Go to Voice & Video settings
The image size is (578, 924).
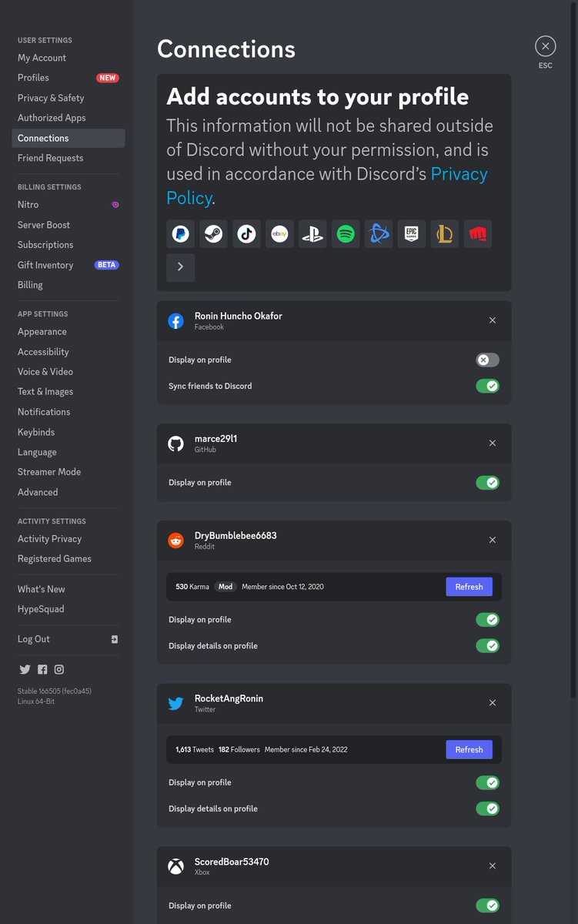pos(68,372)
